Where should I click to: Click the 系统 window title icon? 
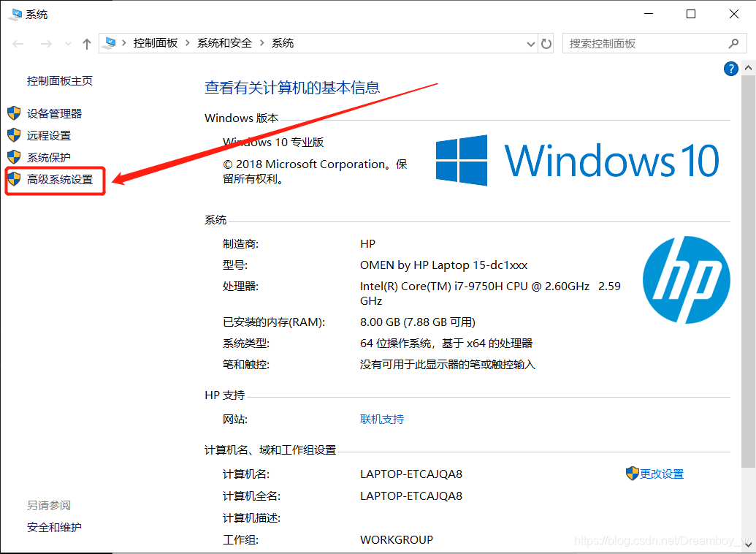(x=15, y=15)
